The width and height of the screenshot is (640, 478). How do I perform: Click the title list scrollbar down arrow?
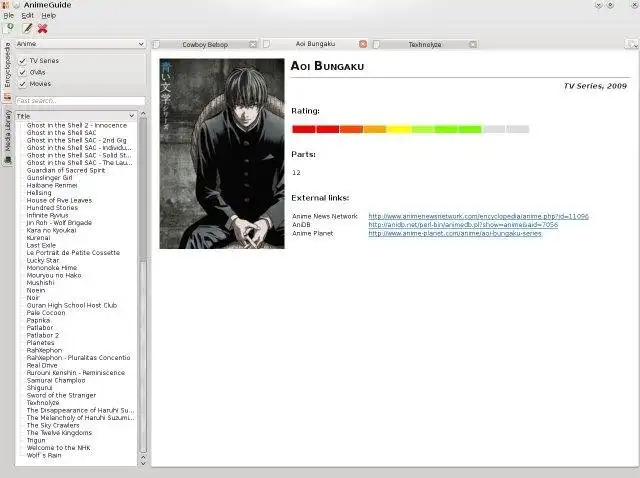coord(143,462)
